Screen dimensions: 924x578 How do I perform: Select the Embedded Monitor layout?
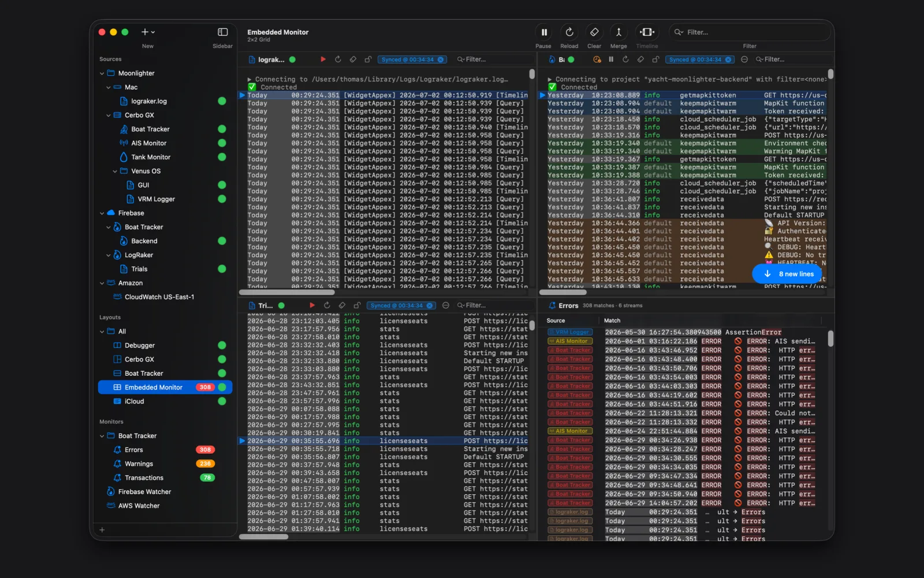click(165, 387)
